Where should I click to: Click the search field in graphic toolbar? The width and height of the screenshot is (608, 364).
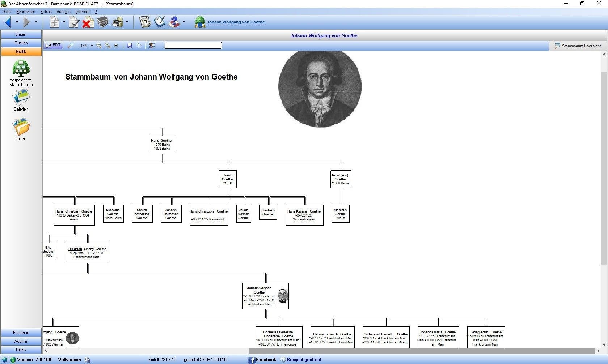193,46
